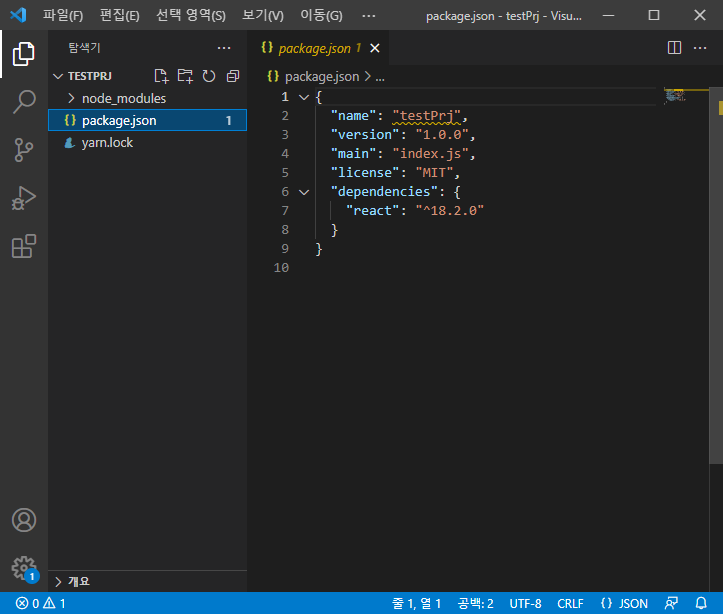Click the "^18.2.0" version string
723x614 pixels.
(x=450, y=211)
